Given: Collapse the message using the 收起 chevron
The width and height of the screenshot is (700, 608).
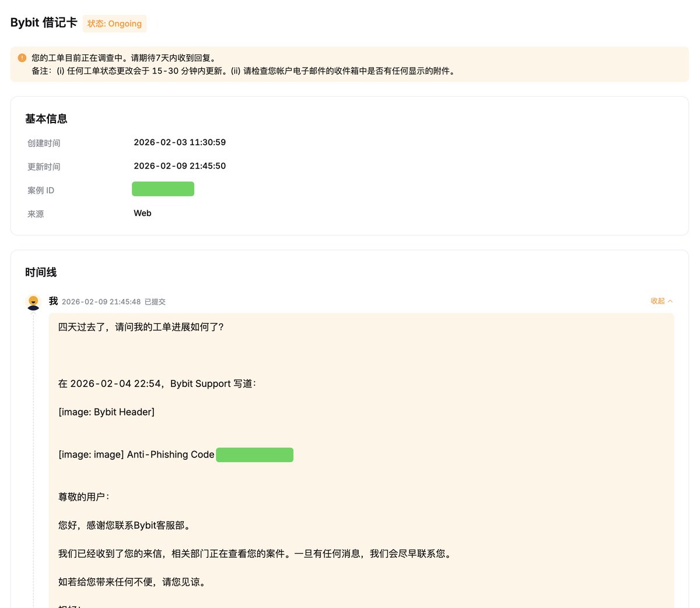Looking at the screenshot, I should [661, 301].
